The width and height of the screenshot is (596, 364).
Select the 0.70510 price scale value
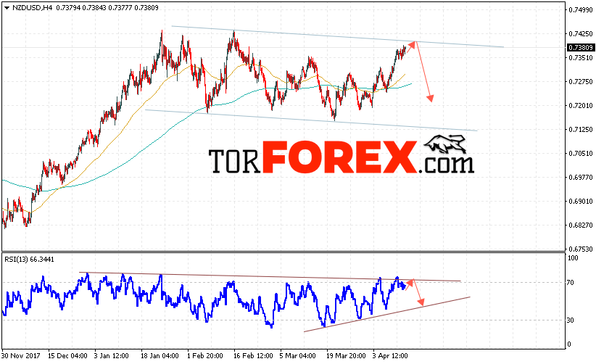pos(581,154)
